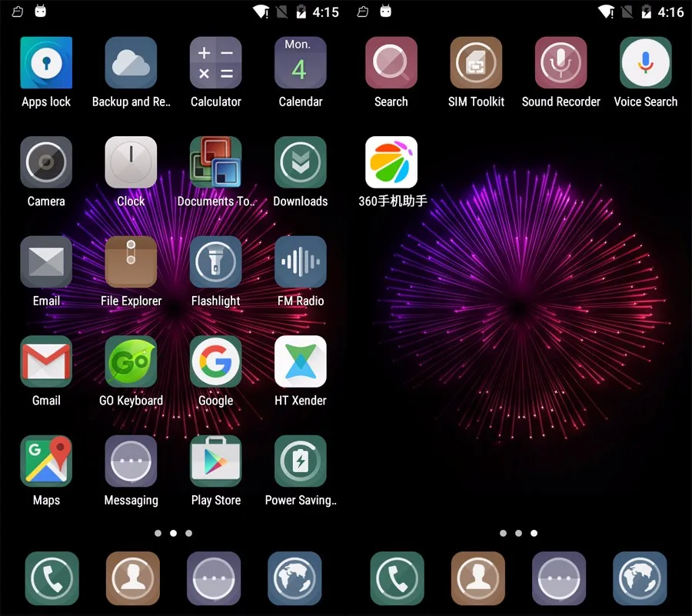The image size is (692, 616).
Task: Open Google Maps
Action: (46, 461)
